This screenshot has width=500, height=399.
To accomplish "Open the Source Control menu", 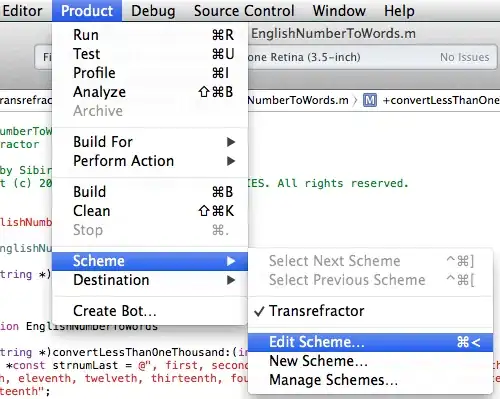I will click(x=244, y=11).
